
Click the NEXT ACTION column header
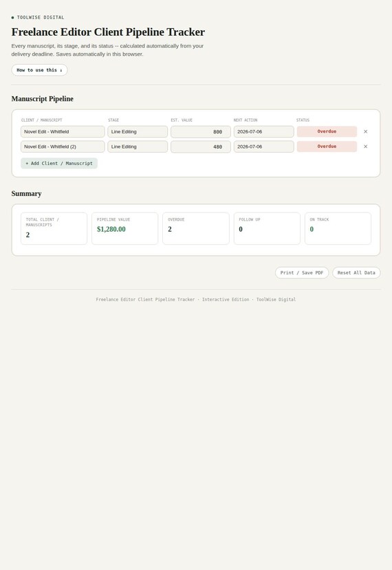(246, 120)
